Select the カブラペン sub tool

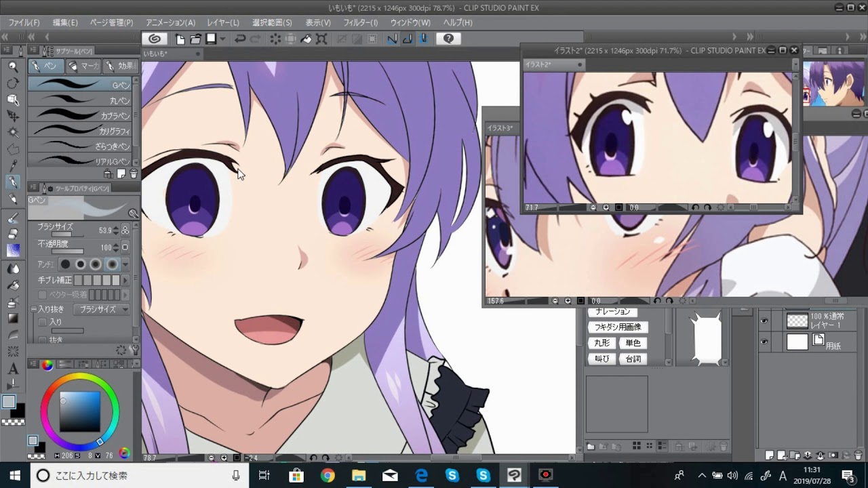[80, 115]
